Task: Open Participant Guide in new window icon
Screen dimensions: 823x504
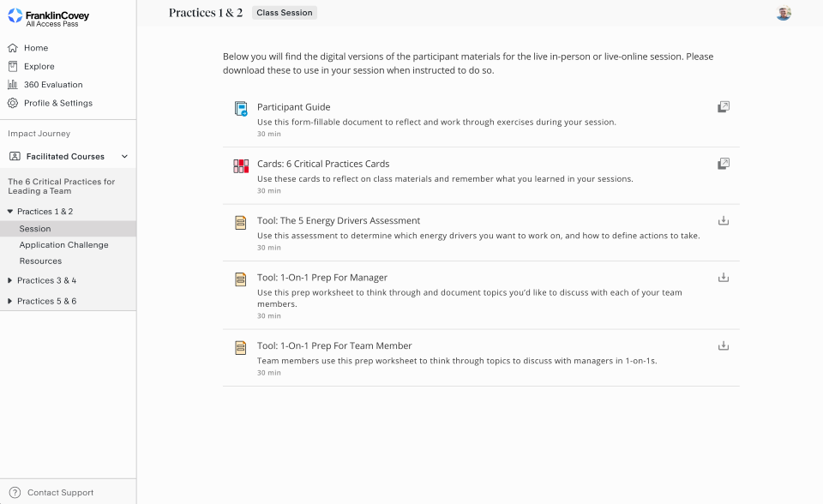Action: [x=724, y=107]
